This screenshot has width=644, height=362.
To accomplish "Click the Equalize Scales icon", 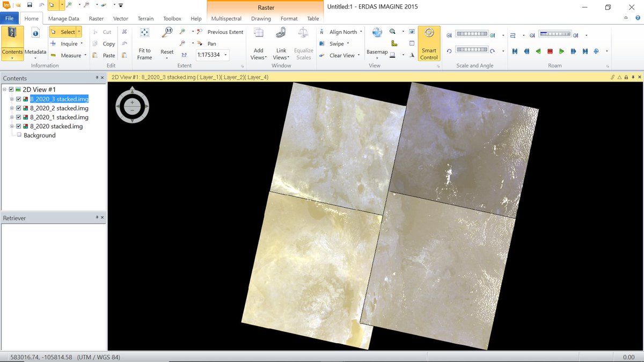I will 304,43.
